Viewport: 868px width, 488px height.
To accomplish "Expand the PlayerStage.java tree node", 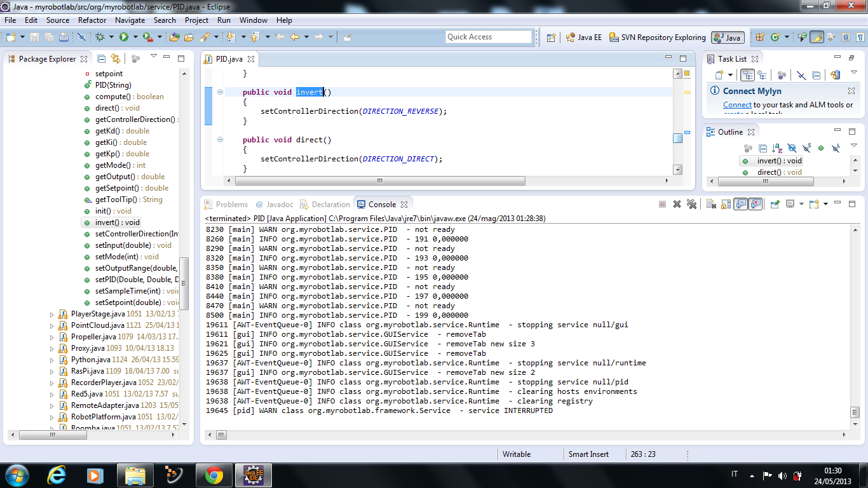I will click(52, 314).
